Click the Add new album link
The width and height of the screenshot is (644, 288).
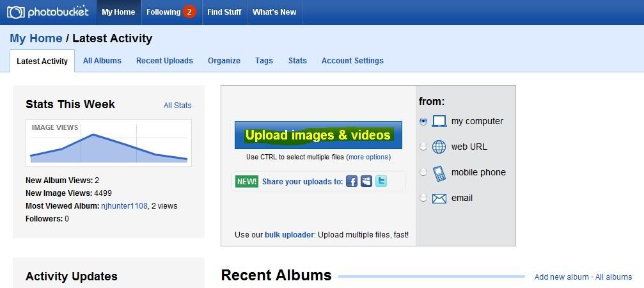point(562,277)
